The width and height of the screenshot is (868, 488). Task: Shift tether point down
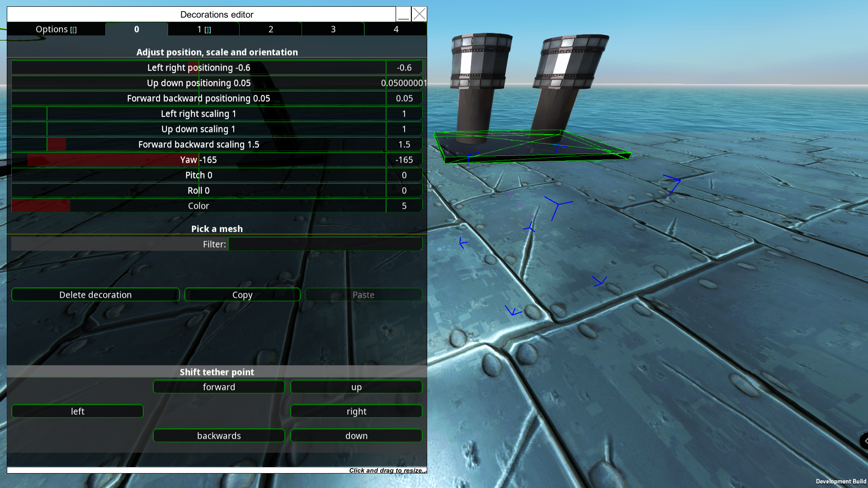pos(356,436)
